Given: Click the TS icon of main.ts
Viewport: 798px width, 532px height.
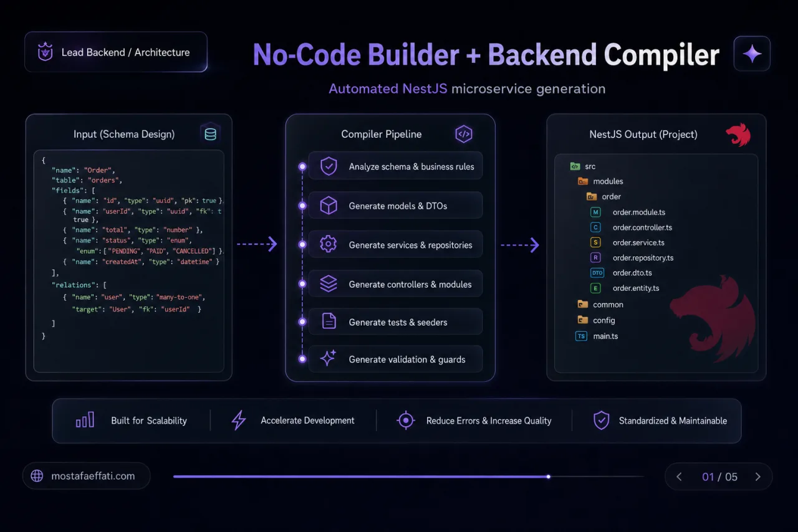Looking at the screenshot, I should point(581,336).
